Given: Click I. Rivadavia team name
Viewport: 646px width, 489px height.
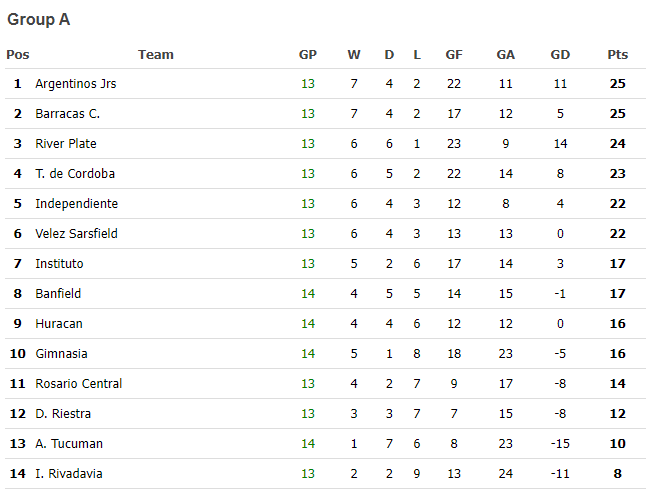Looking at the screenshot, I should tap(69, 474).
